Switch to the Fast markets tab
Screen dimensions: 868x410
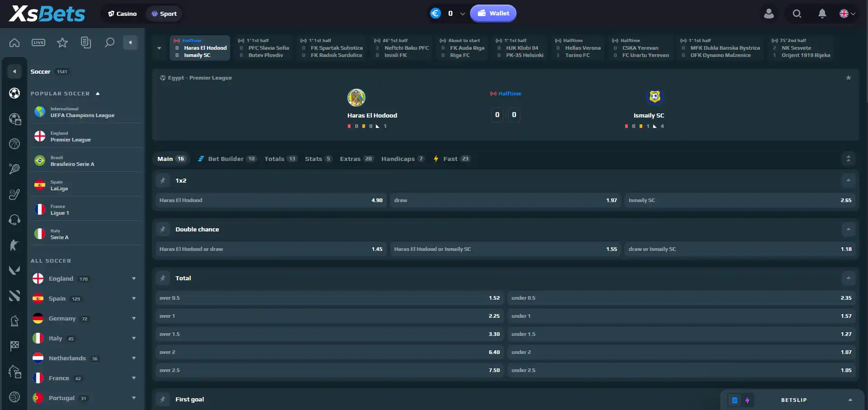452,159
